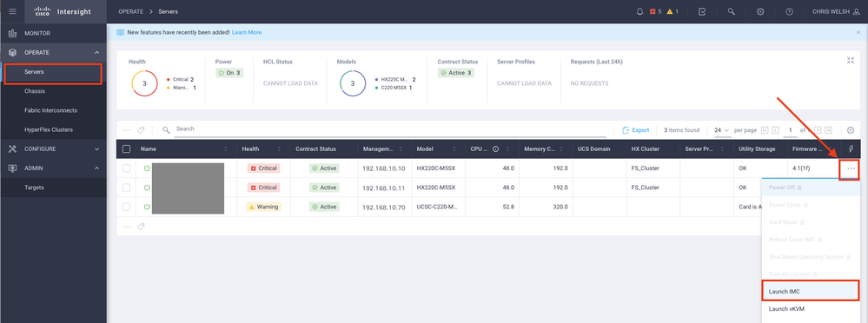Image resolution: width=868 pixels, height=323 pixels.
Task: Choose Launch vKVM from the context menu
Action: 811,308
